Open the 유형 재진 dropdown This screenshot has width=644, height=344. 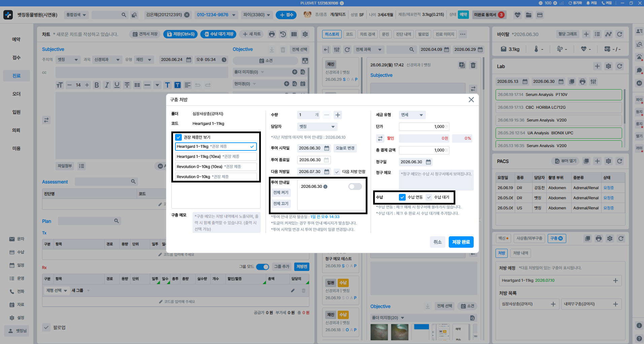[144, 60]
